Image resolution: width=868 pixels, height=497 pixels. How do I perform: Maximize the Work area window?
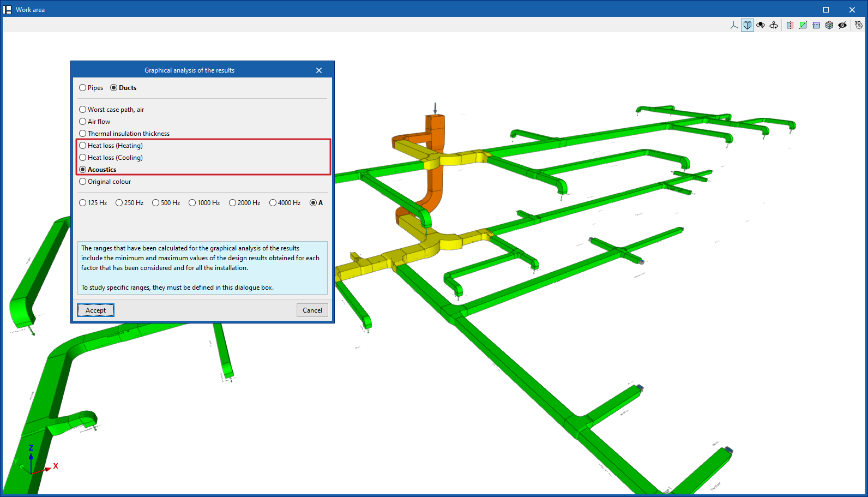[826, 10]
